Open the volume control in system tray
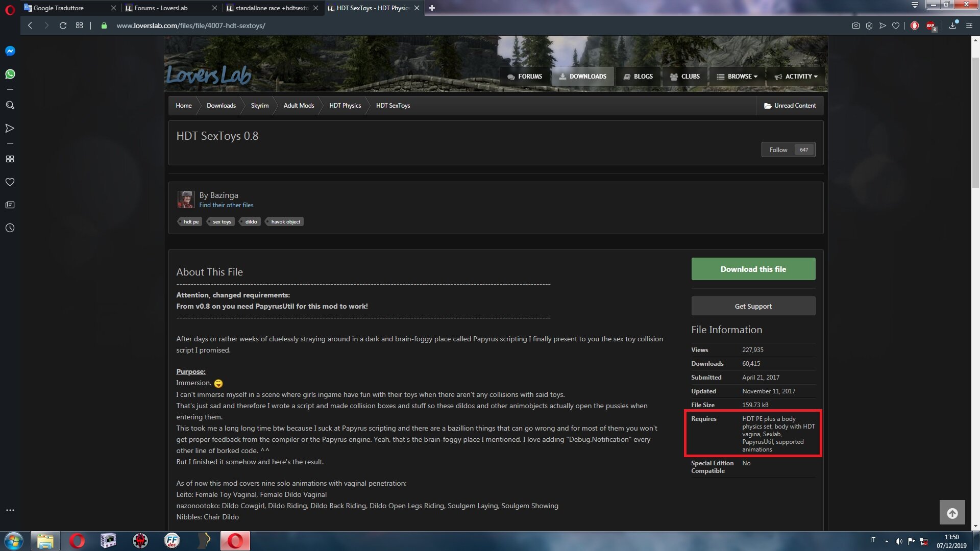Image resolution: width=980 pixels, height=551 pixels. coord(899,541)
